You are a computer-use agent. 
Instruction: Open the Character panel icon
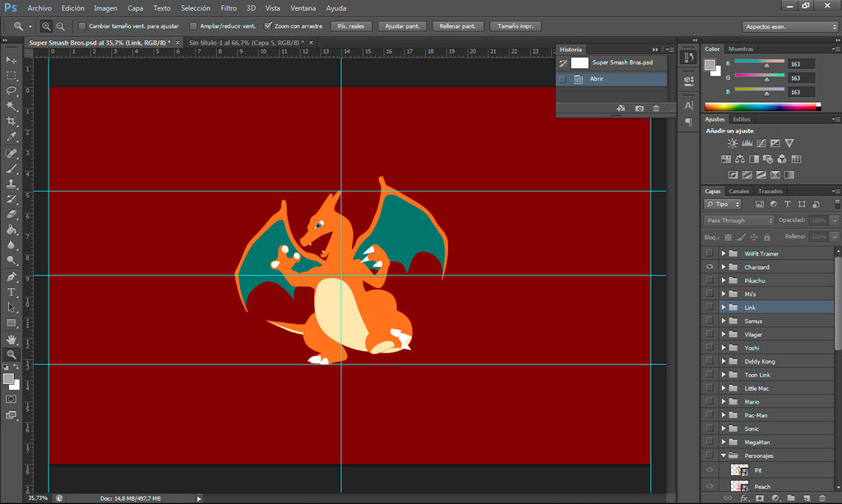pyautogui.click(x=688, y=105)
